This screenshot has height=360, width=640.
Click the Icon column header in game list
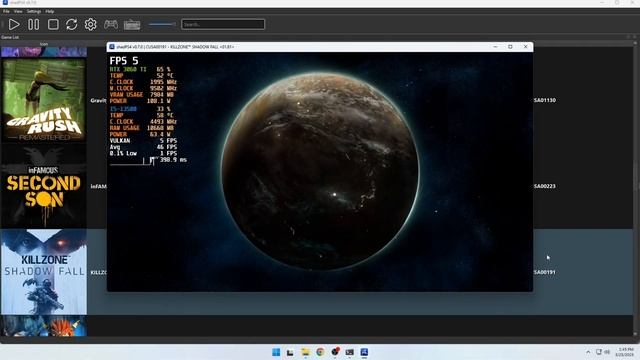click(x=44, y=44)
